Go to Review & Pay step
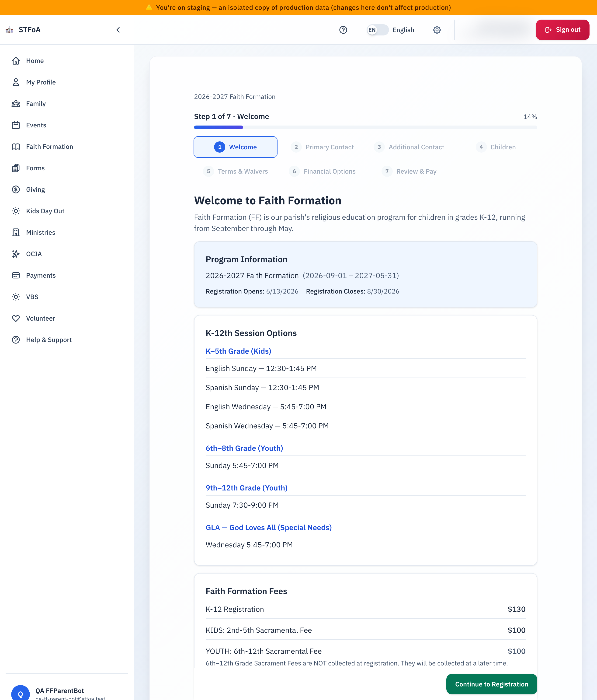Image resolution: width=597 pixels, height=700 pixels. [x=409, y=171]
